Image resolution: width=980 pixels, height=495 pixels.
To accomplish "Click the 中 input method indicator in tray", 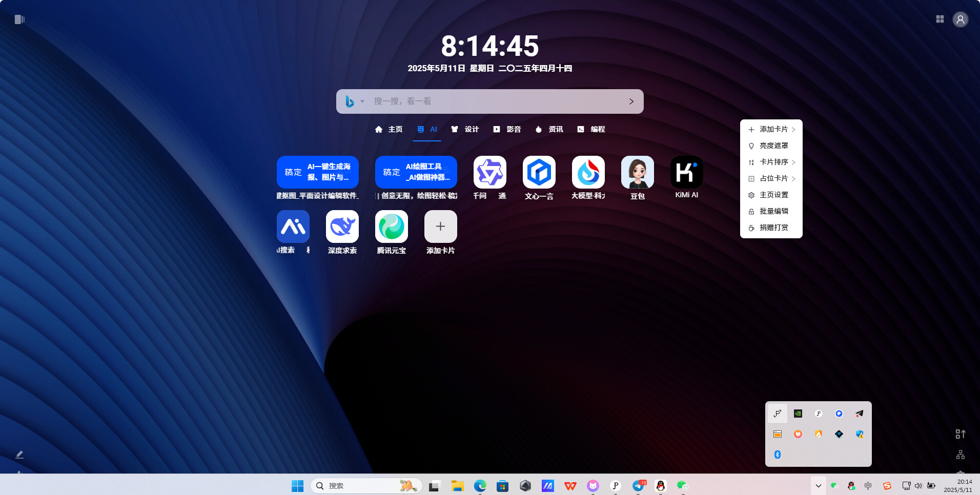I will (x=868, y=485).
